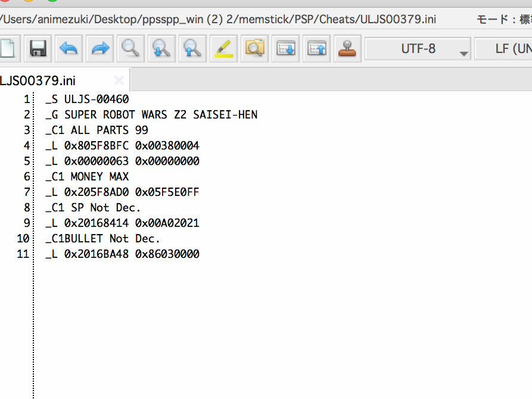Viewport: 532px width, 399px height.
Task: Click the new document icon
Action: tap(7, 49)
